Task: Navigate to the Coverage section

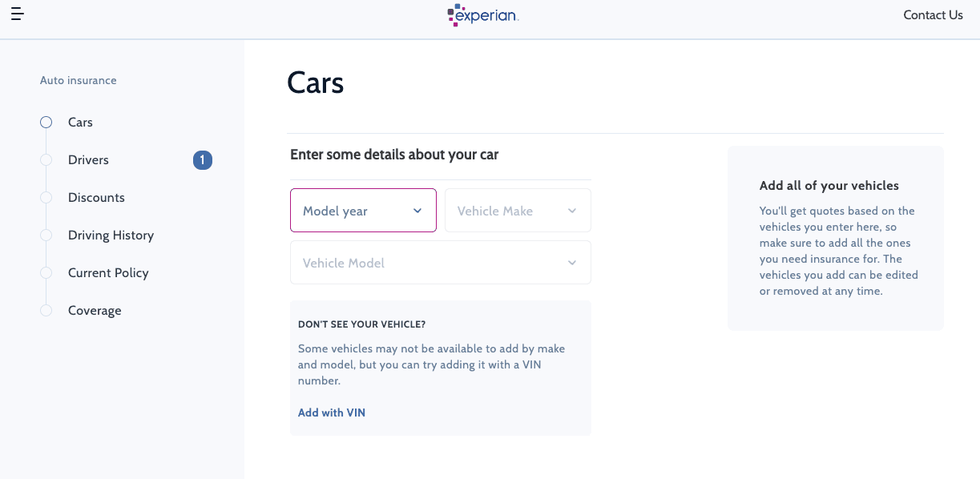Action: (95, 310)
